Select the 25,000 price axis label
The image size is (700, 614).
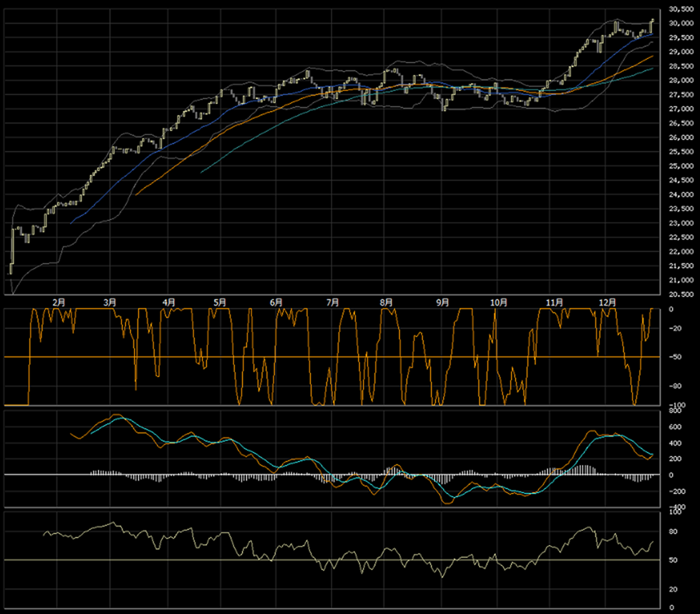[x=681, y=166]
